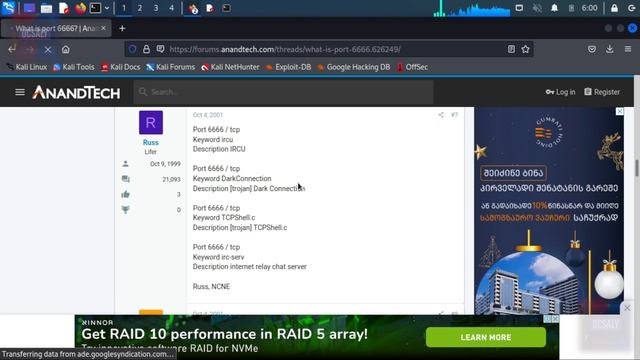Select text 'Keyword DarkConnection'

232,179
